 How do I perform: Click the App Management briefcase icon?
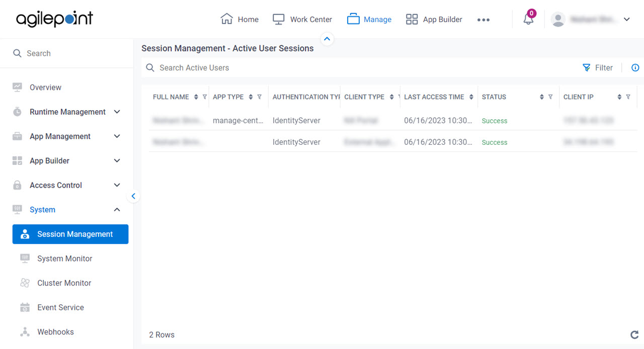point(17,136)
